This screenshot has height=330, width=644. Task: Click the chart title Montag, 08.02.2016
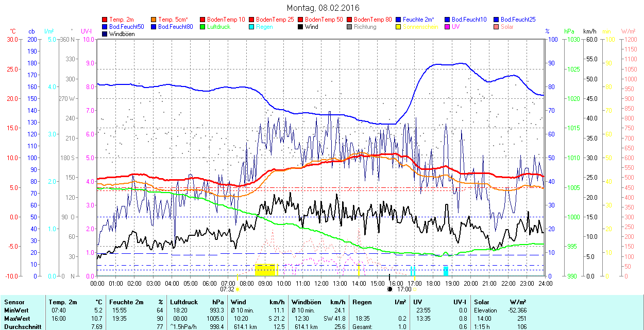323,8
